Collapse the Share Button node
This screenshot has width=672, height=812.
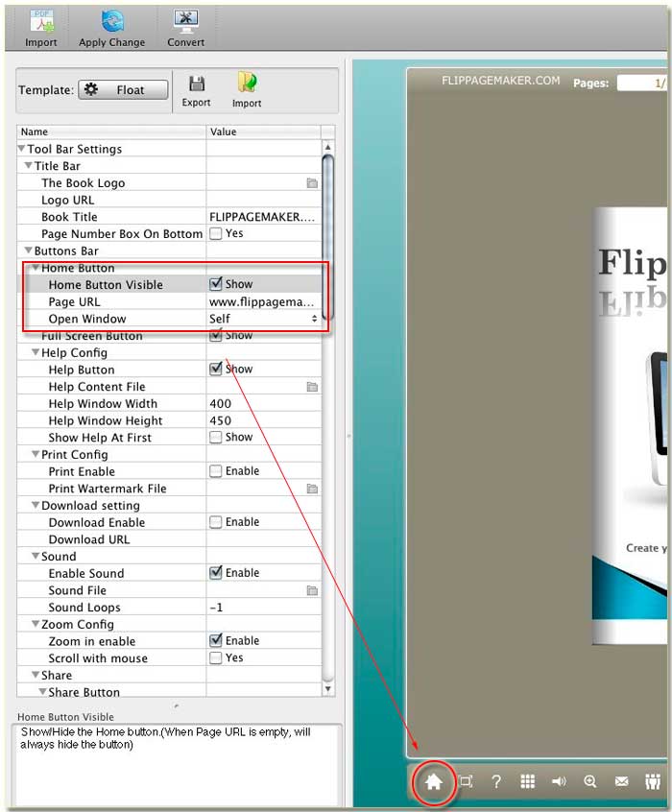(x=43, y=692)
